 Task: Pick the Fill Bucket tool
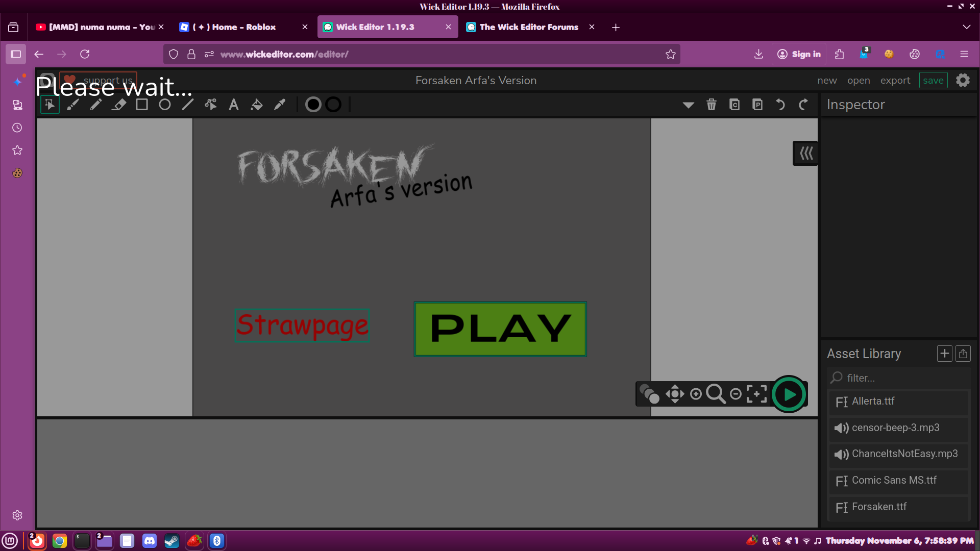pyautogui.click(x=257, y=105)
